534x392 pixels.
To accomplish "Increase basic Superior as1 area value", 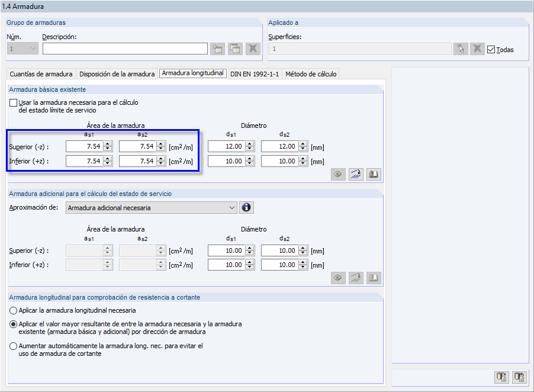I will click(108, 144).
